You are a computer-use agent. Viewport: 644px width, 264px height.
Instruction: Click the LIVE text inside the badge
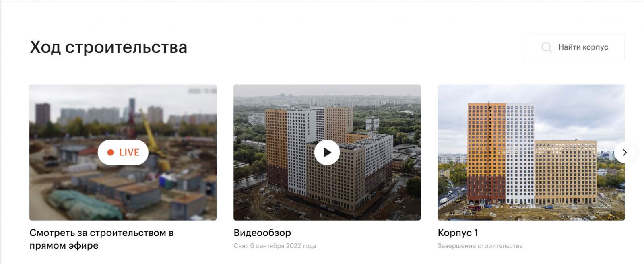point(129,152)
